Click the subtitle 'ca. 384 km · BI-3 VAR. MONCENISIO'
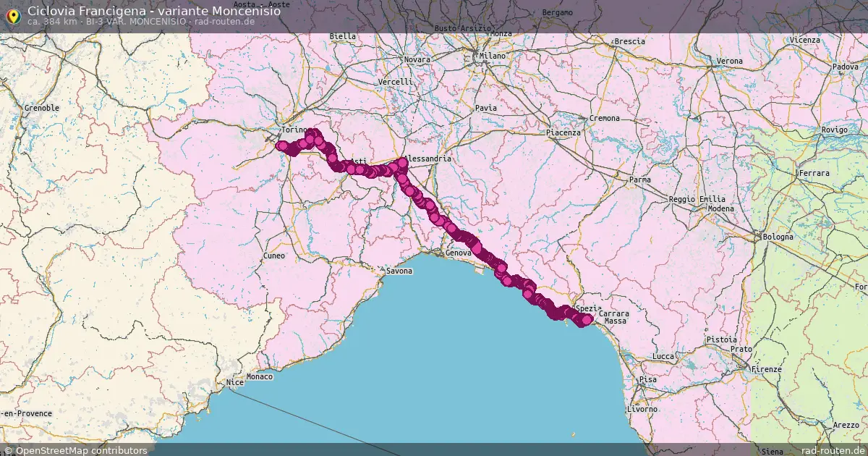Image resolution: width=868 pixels, height=456 pixels. pos(108,22)
